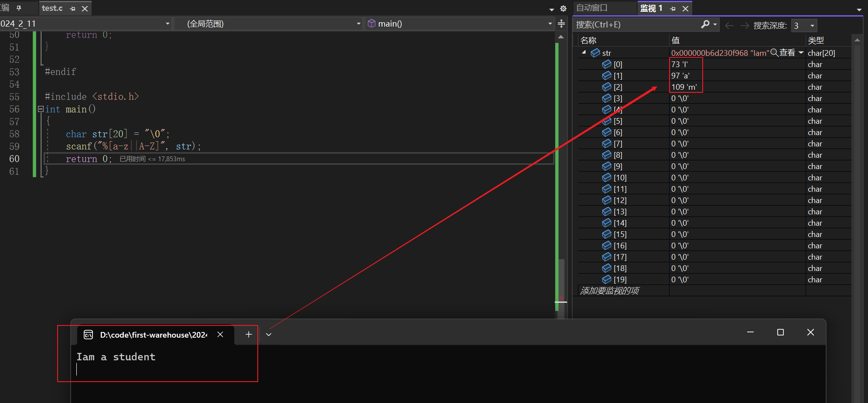Open a new terminal tab with plus
This screenshot has width=868, height=403.
pos(249,334)
